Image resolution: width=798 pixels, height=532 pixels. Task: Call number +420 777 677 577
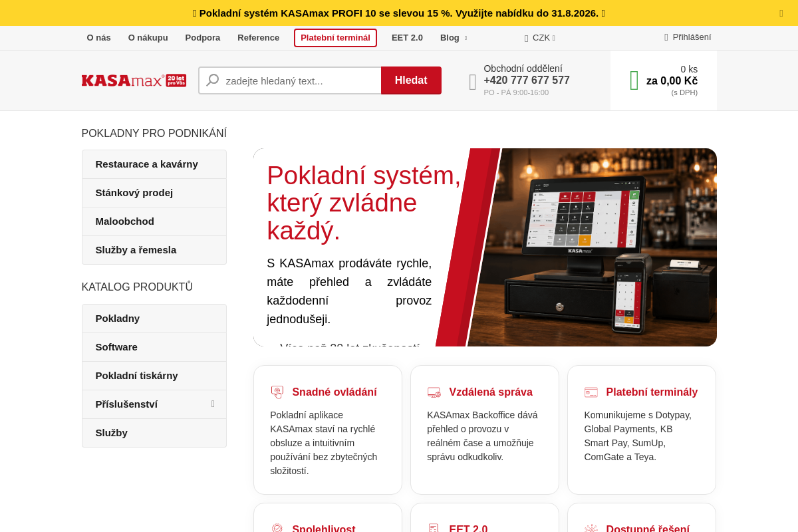pos(527,80)
